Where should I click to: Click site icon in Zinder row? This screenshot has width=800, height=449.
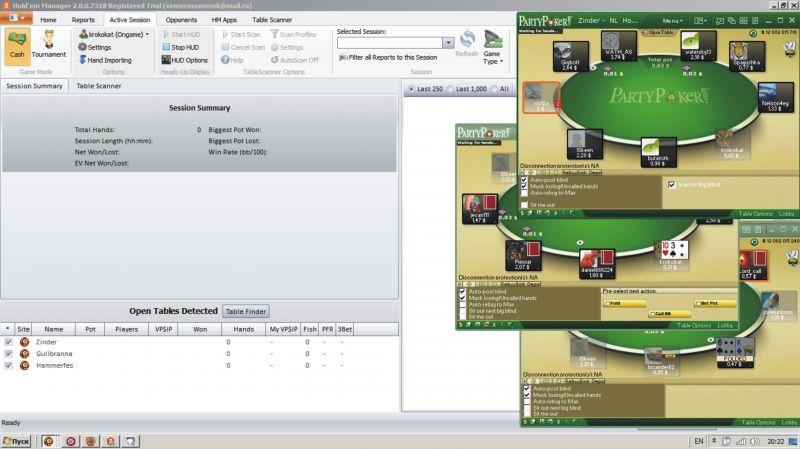(x=24, y=342)
